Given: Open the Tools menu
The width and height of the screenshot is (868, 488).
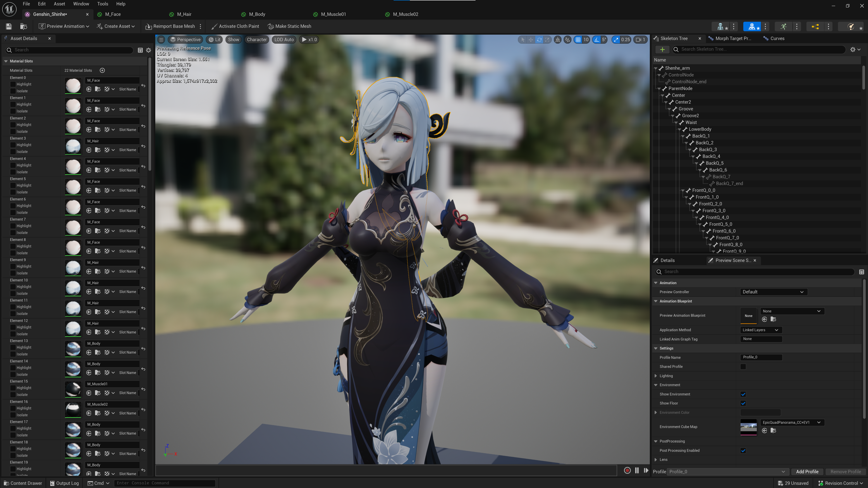Looking at the screenshot, I should (x=103, y=4).
